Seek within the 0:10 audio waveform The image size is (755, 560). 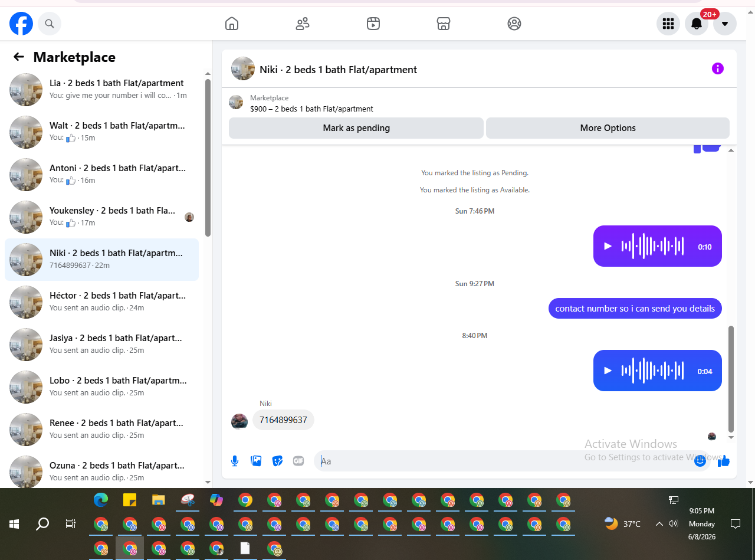(652, 246)
